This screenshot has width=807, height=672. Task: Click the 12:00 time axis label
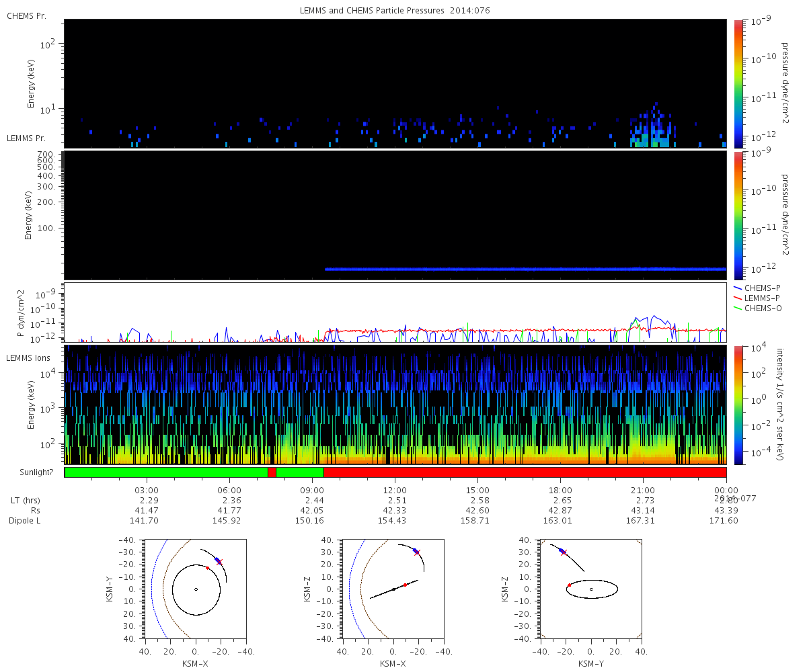coord(395,490)
